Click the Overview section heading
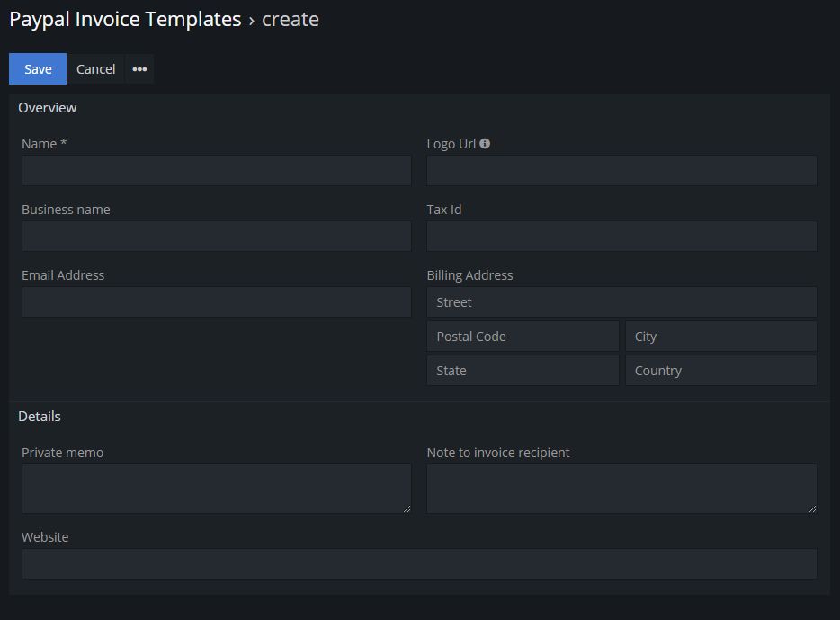The width and height of the screenshot is (840, 620). (47, 108)
